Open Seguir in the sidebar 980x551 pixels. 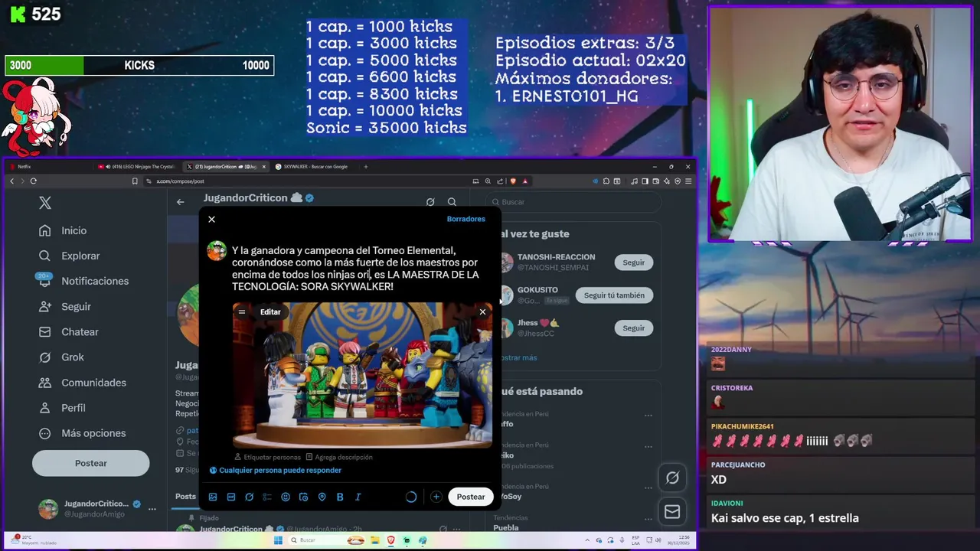(66, 306)
